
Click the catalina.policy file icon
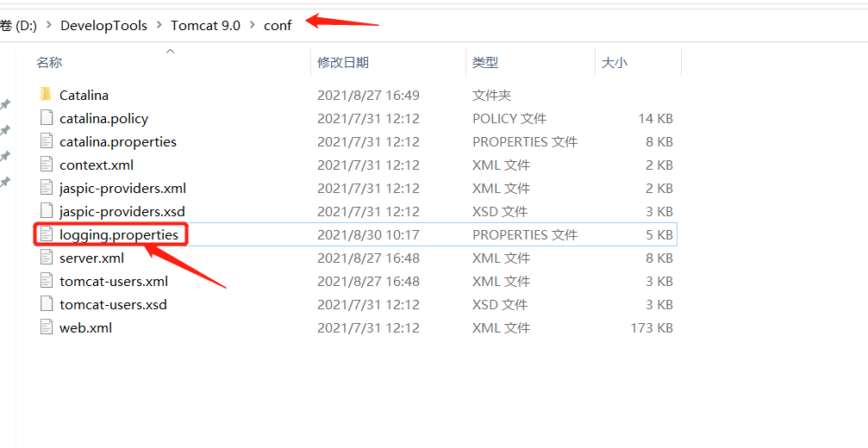pyautogui.click(x=46, y=118)
